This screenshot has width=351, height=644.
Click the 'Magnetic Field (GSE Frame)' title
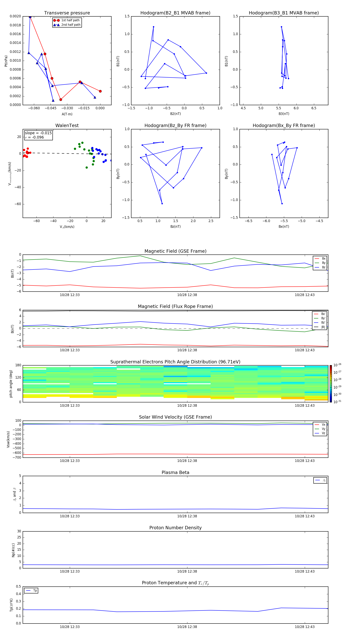pyautogui.click(x=175, y=251)
